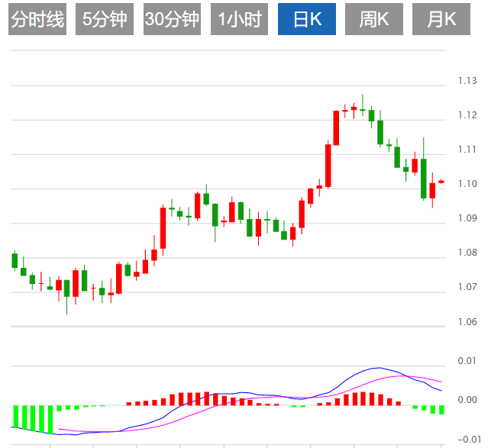The width and height of the screenshot is (491, 448).
Task: Open the 1小时 chart tab
Action: (239, 19)
